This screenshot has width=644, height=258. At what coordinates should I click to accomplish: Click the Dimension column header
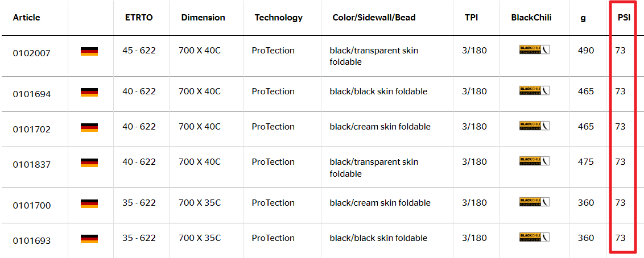tap(203, 18)
